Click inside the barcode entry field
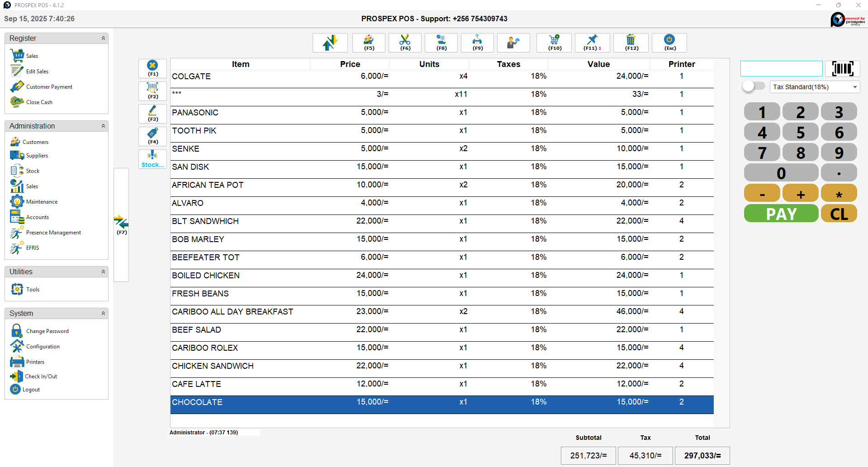The width and height of the screenshot is (868, 467). (x=781, y=68)
